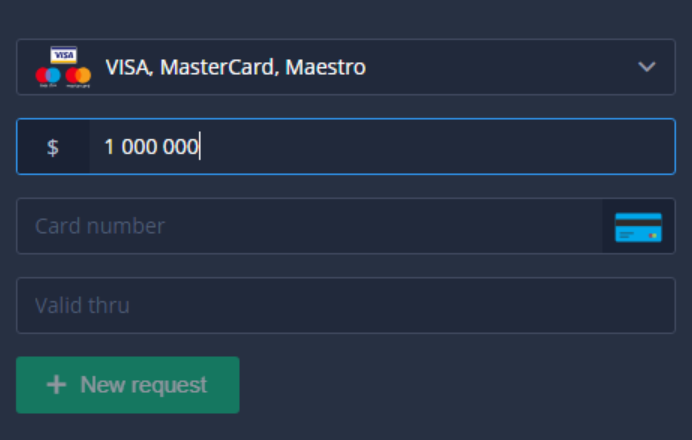Click the VISA card logo
This screenshot has width=692, height=440.
coord(64,55)
